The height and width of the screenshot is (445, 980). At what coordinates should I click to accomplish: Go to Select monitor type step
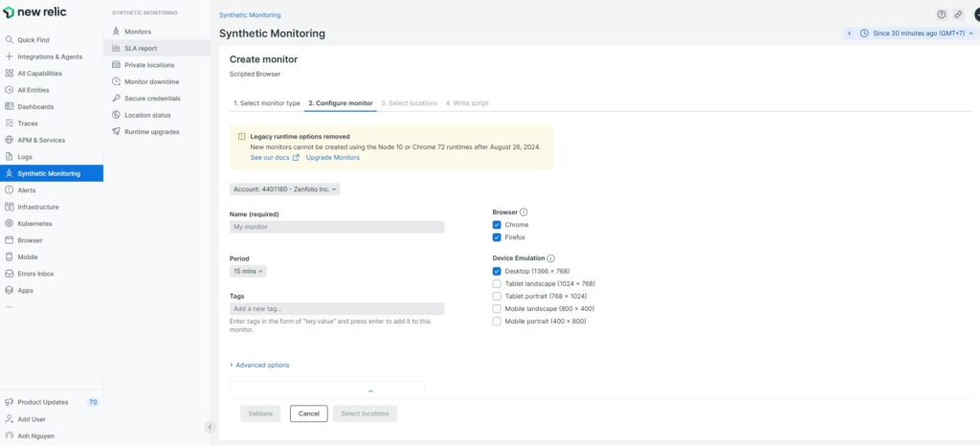267,102
